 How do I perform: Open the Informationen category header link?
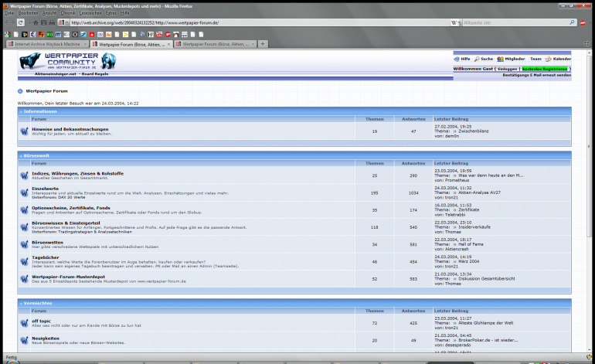tap(40, 111)
